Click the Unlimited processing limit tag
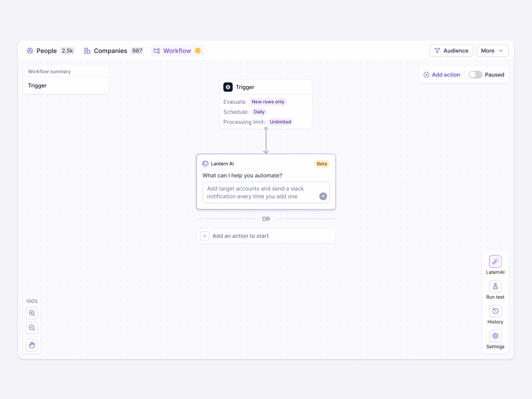The width and height of the screenshot is (532, 399). [280, 122]
